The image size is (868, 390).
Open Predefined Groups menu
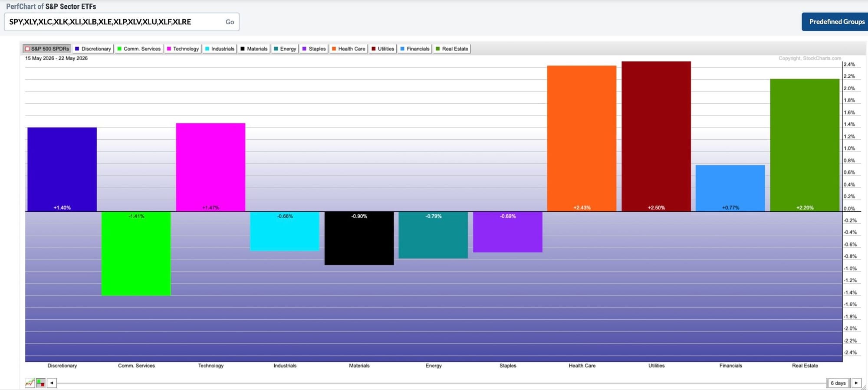[x=835, y=22]
